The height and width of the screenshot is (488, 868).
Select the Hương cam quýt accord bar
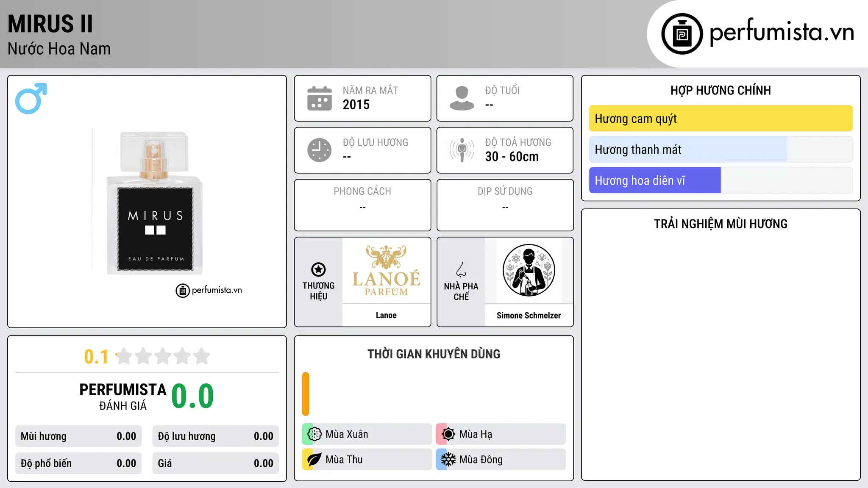click(721, 119)
